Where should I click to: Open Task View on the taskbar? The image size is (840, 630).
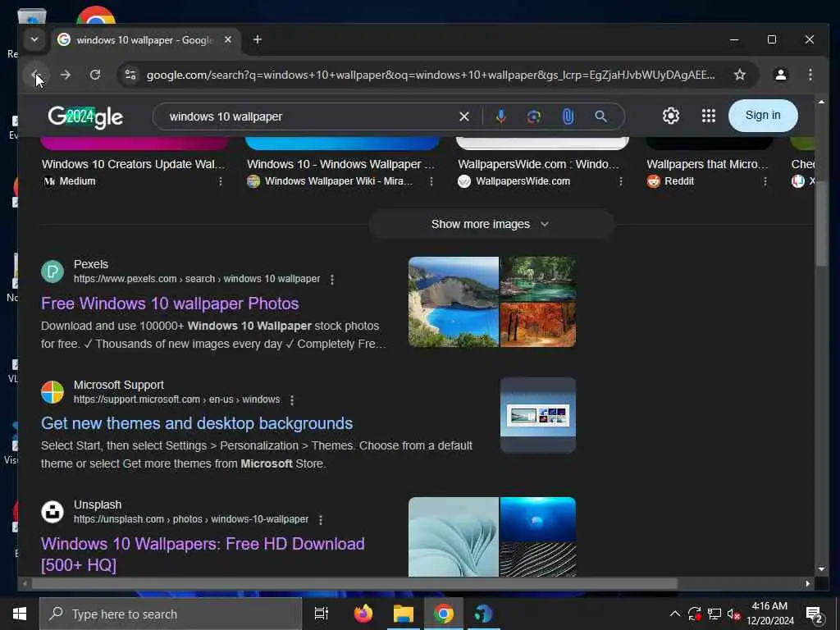(x=322, y=614)
